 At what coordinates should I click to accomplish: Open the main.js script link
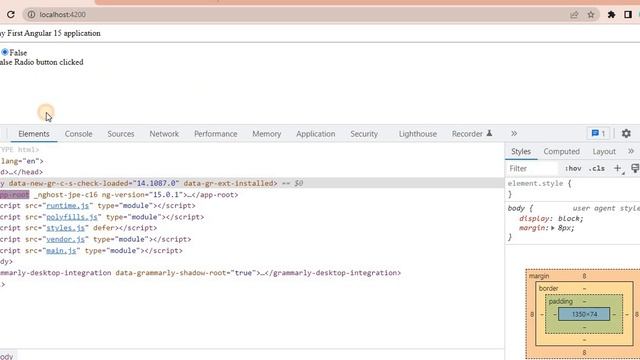click(x=61, y=251)
